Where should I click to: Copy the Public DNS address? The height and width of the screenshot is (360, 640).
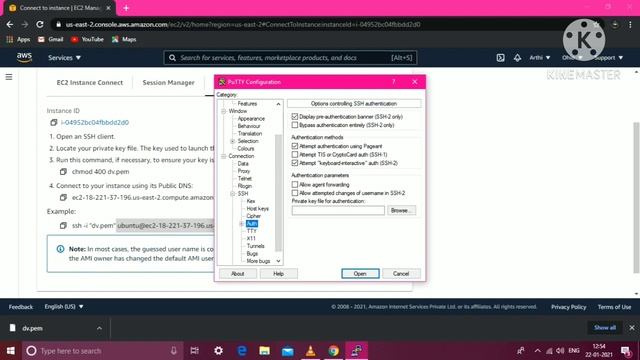point(63,198)
